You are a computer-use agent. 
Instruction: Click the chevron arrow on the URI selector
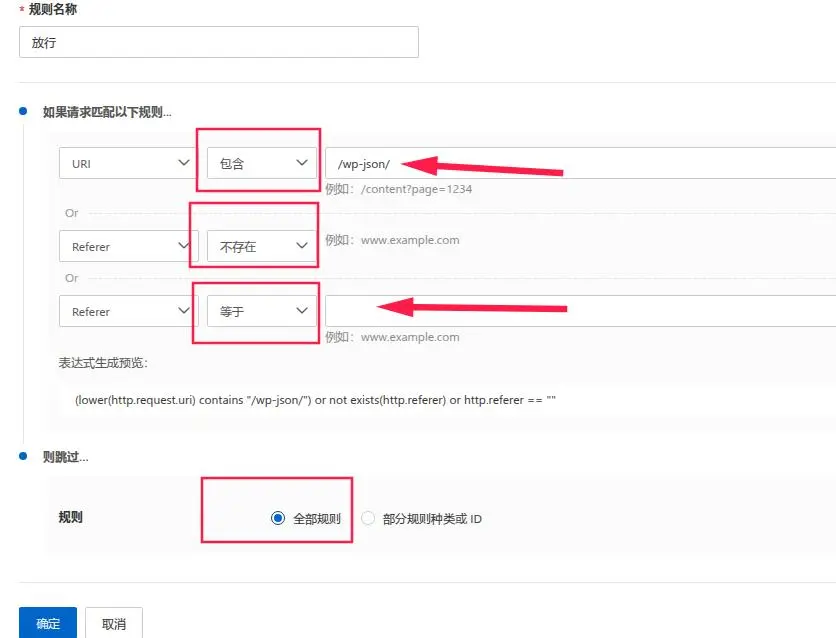[x=183, y=163]
